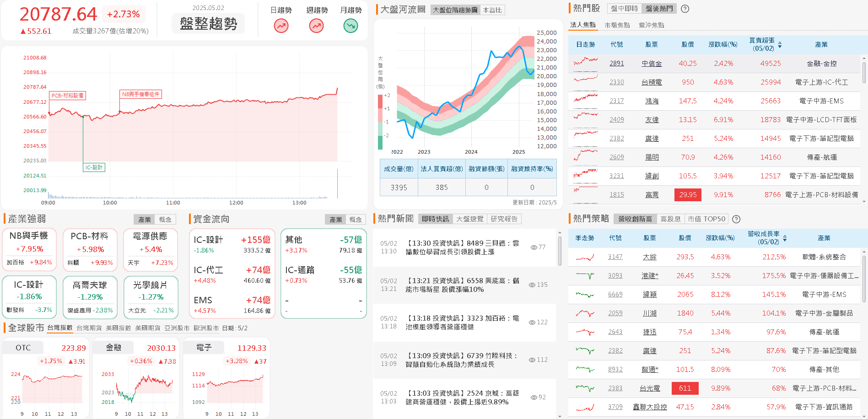This screenshot has width=868, height=419.
Task: Switch 熱門股 to 盤後熱門 mode
Action: 659,9
